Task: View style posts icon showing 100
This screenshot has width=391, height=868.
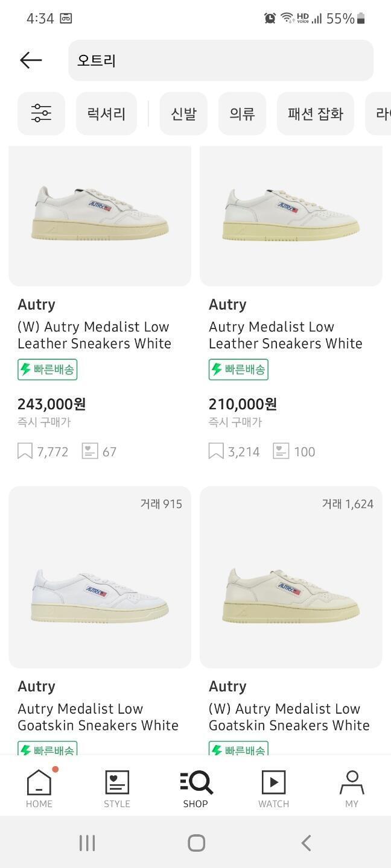Action: tap(281, 451)
